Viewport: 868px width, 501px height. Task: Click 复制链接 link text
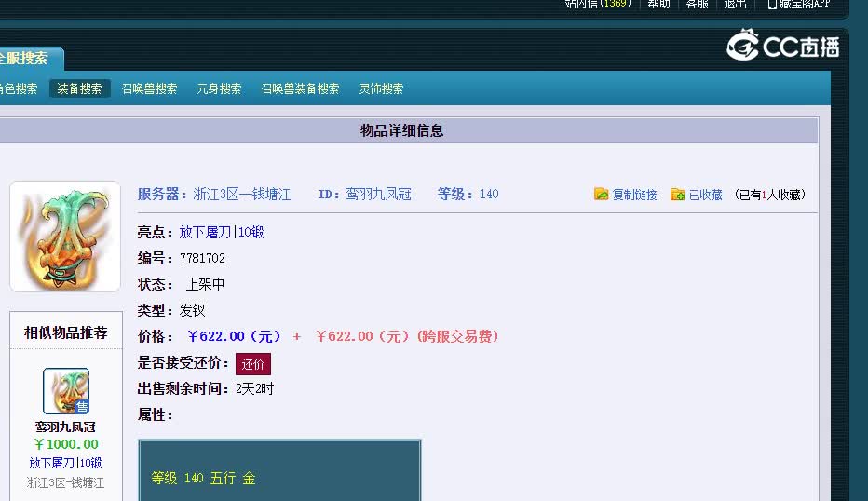pos(634,195)
